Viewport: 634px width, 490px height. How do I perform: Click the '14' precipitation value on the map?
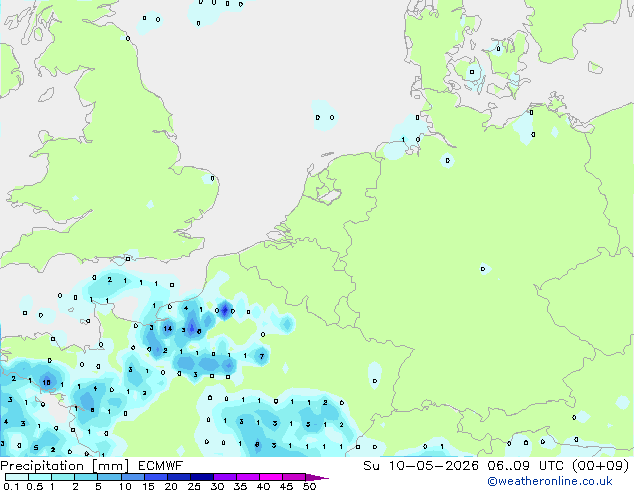click(x=168, y=328)
